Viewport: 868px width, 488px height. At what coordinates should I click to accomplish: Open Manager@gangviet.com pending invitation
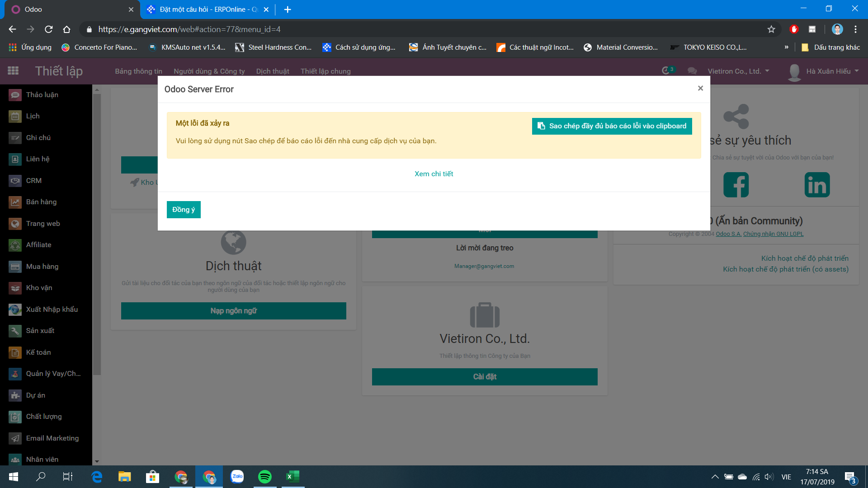point(484,266)
